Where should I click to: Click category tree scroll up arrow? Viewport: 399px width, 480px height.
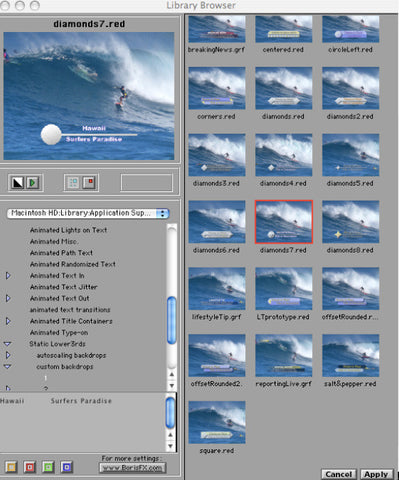172,374
